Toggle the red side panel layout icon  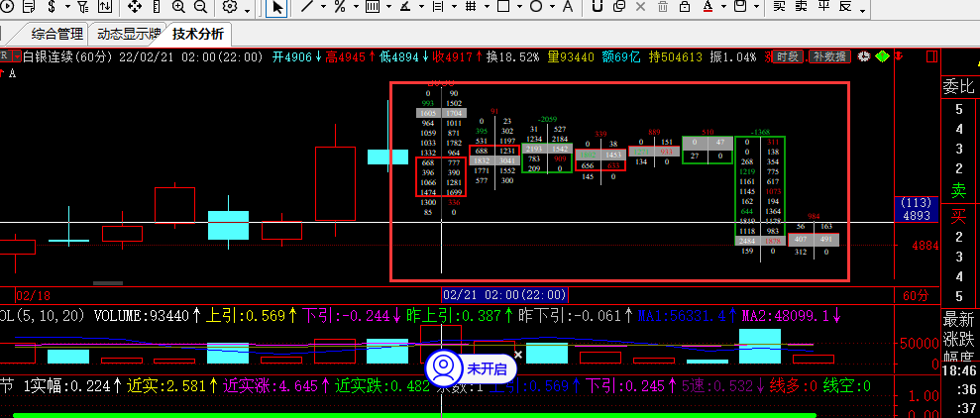931,56
